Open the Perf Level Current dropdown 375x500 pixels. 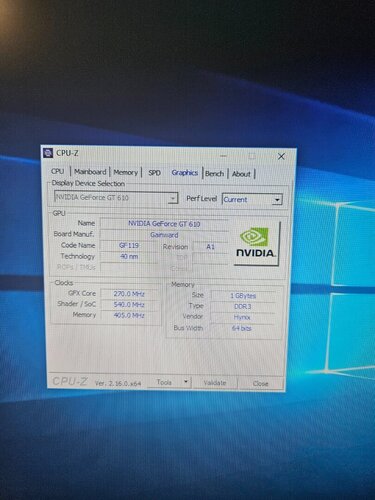[x=252, y=200]
